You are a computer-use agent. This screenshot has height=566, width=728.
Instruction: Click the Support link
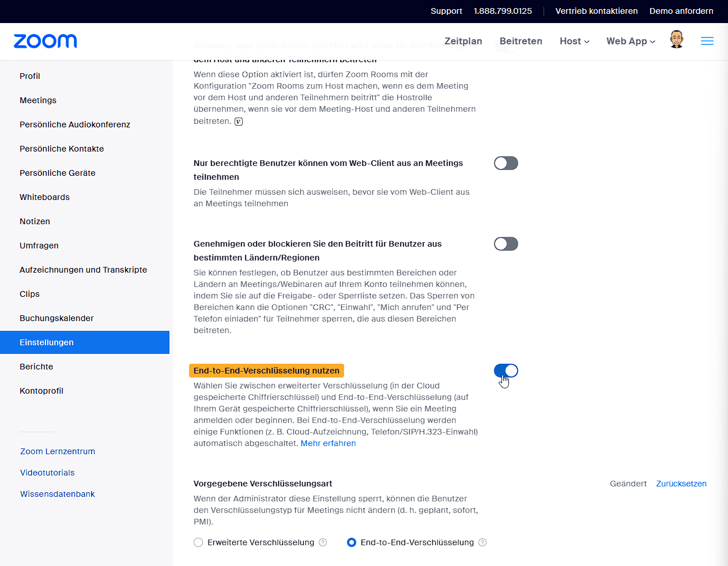(446, 11)
